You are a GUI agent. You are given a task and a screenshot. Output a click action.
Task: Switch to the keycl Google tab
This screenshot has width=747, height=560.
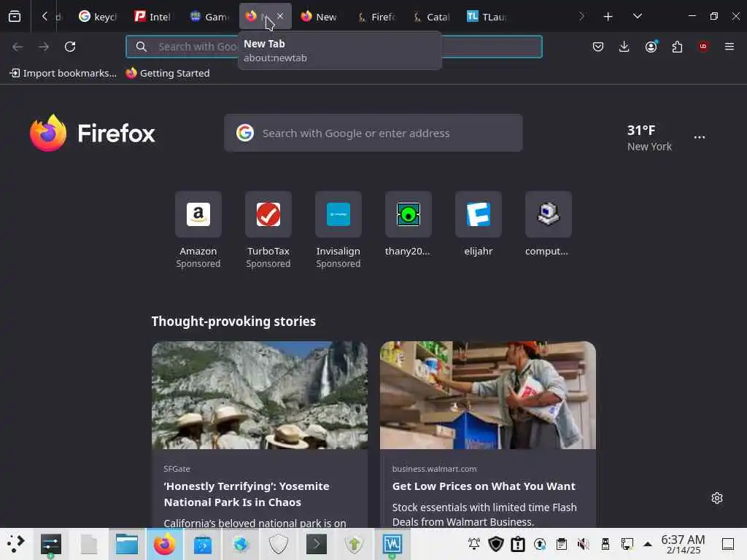click(97, 17)
